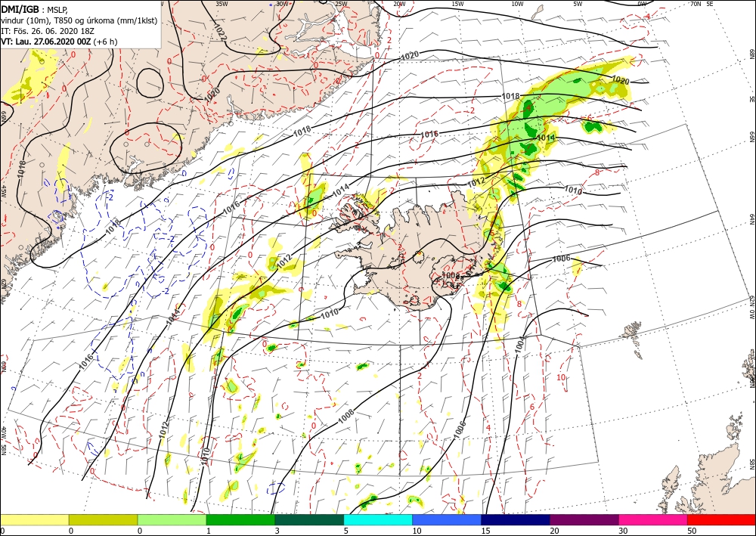Click the 1022 isobar label over Greenland
Image resolution: width=756 pixels, height=536 pixels.
[x=219, y=33]
